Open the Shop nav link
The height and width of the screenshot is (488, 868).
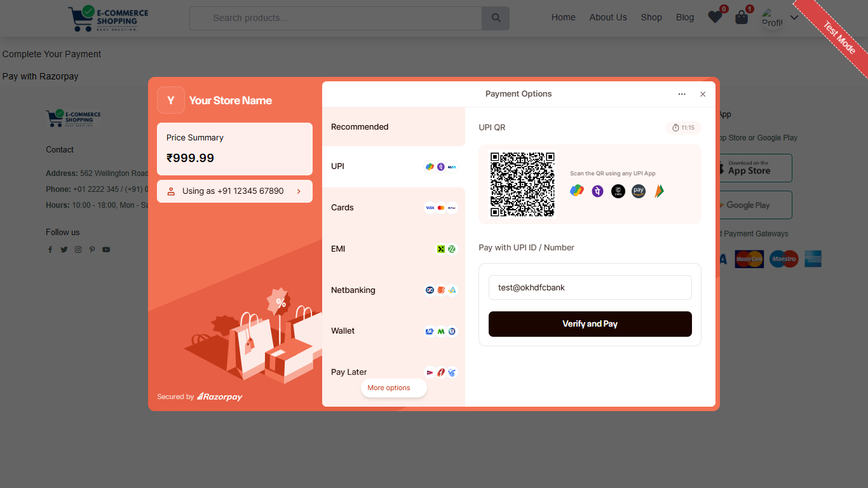(651, 17)
